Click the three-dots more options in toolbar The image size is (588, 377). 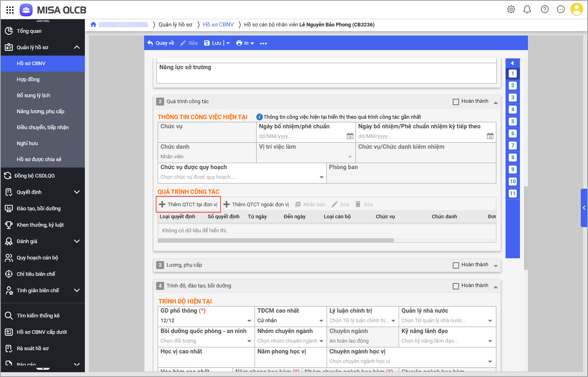point(263,43)
